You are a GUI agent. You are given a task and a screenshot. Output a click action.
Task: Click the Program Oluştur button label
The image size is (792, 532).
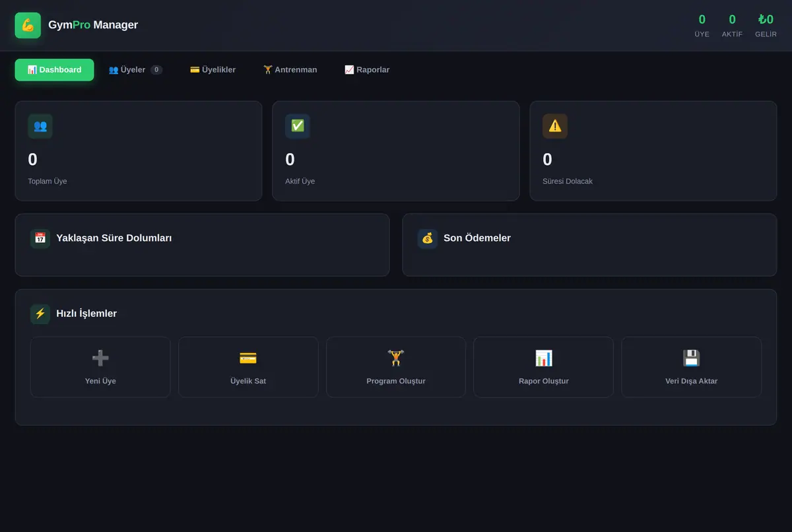coord(396,381)
